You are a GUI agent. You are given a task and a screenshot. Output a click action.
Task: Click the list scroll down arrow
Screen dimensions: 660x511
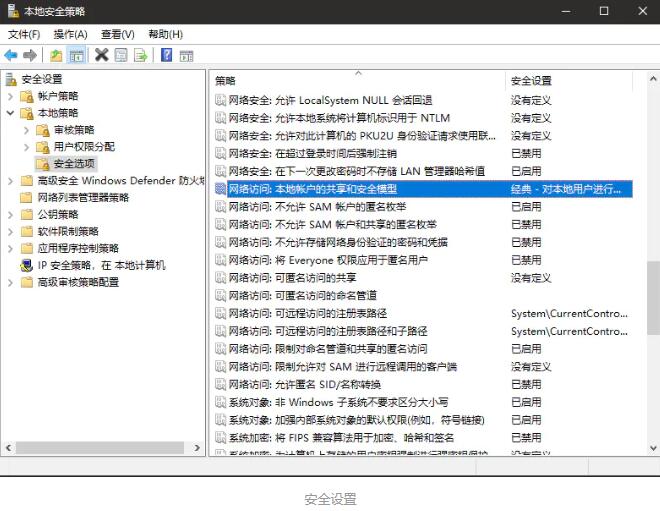(x=653, y=448)
